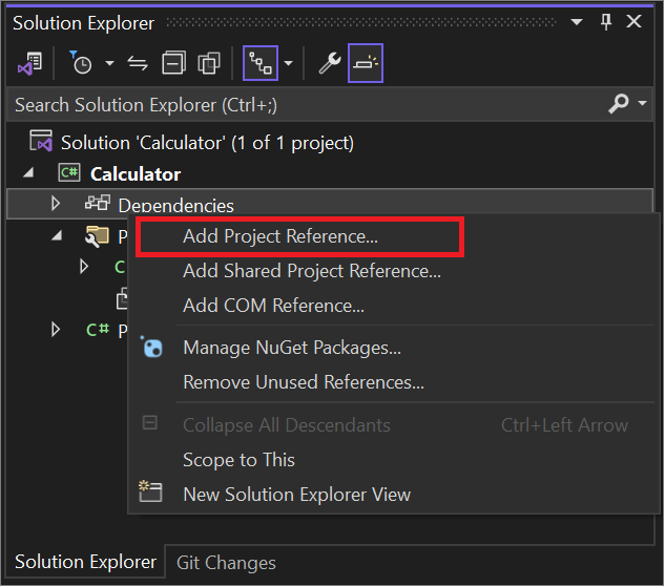Pin the Solution Explorer with auto-hide pushpin
Screen dimensions: 664x586
(606, 22)
